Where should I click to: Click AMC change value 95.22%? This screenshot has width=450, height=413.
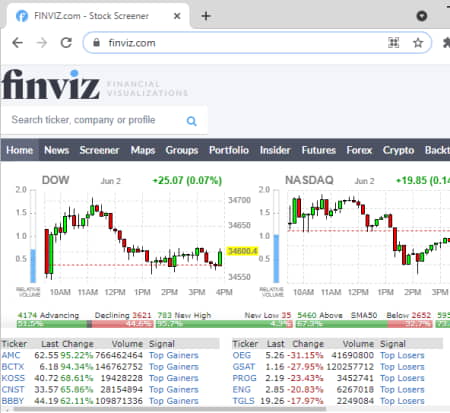coord(77,355)
